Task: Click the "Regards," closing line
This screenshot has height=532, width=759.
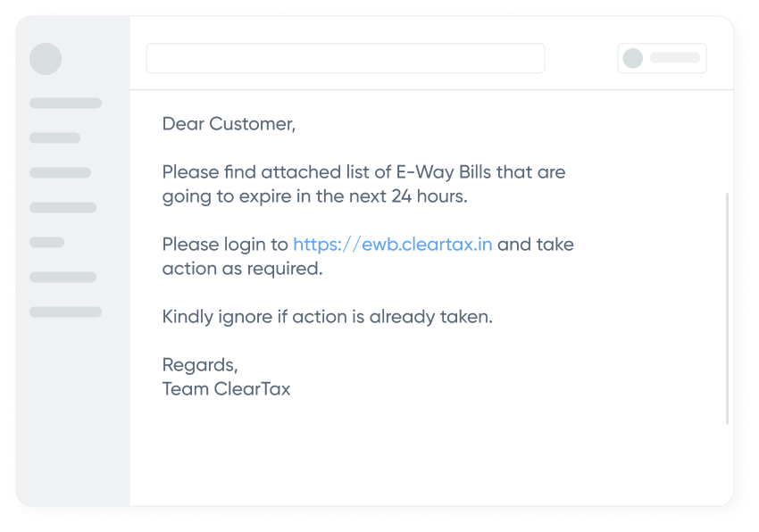Action: [x=200, y=364]
